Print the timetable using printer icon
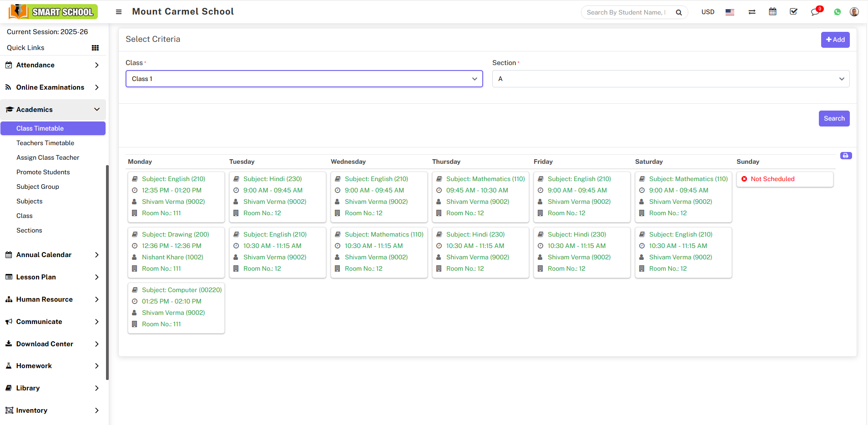The image size is (868, 425). [846, 156]
